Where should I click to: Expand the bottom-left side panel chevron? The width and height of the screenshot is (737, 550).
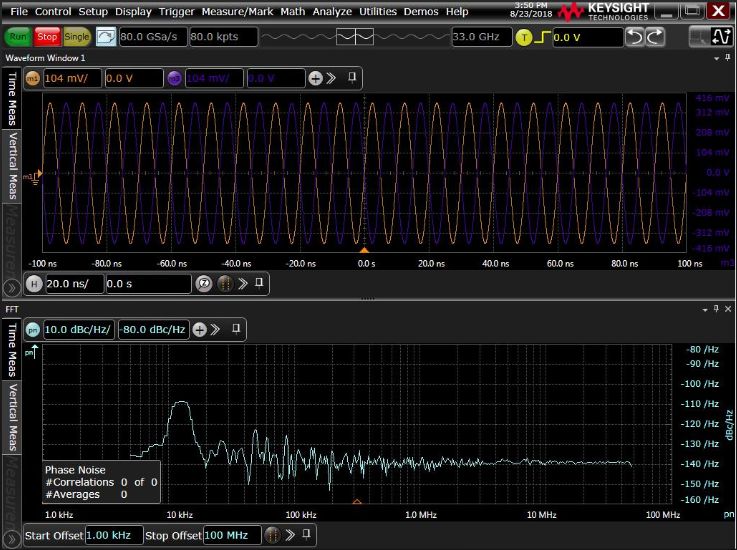point(11,537)
